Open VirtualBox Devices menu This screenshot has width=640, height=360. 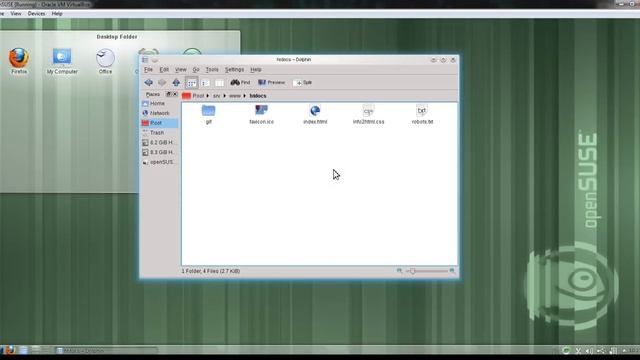coord(36,14)
